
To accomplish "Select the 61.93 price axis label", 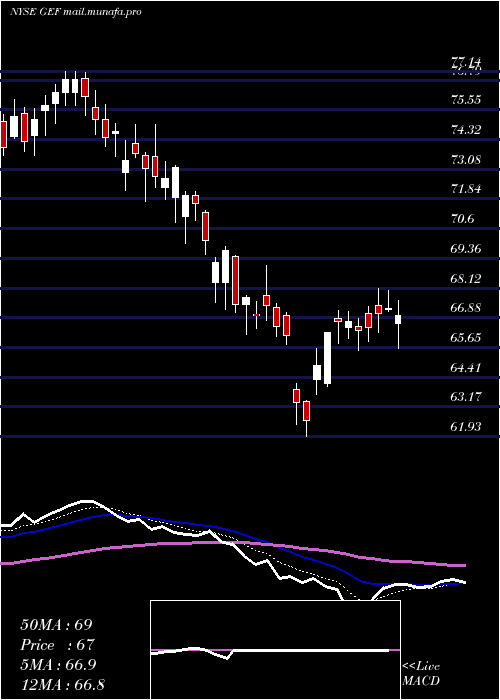I will coord(466,427).
